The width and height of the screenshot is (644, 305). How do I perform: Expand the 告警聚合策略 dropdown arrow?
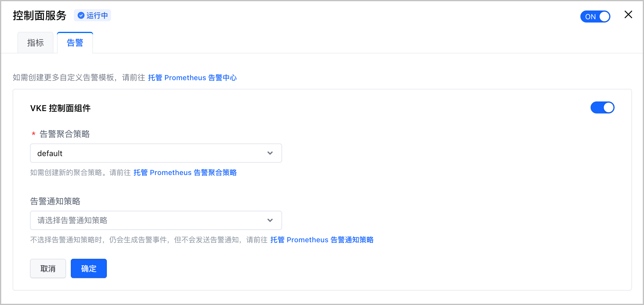pos(270,153)
